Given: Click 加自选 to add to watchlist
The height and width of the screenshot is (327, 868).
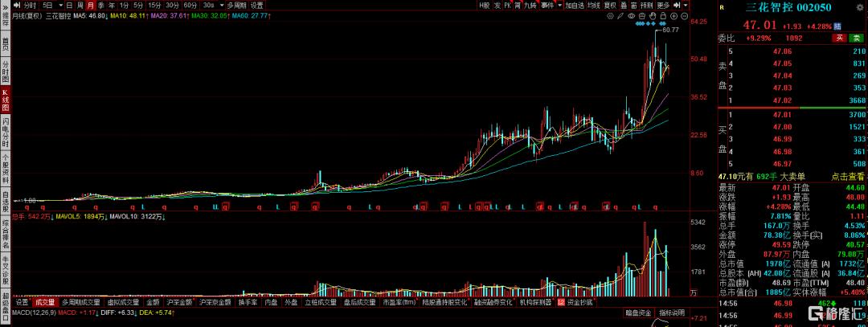Looking at the screenshot, I should point(575,5).
